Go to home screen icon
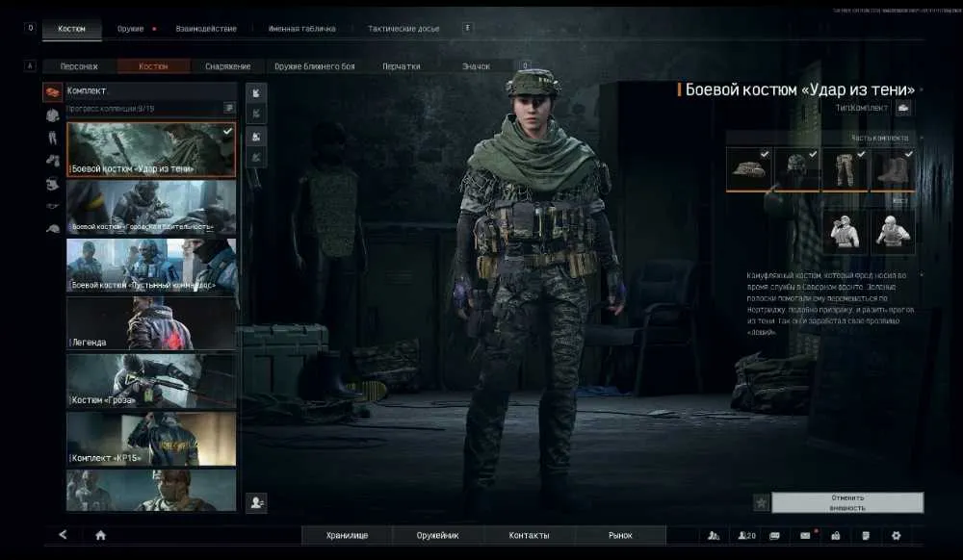This screenshot has height=560, width=963. click(x=101, y=536)
